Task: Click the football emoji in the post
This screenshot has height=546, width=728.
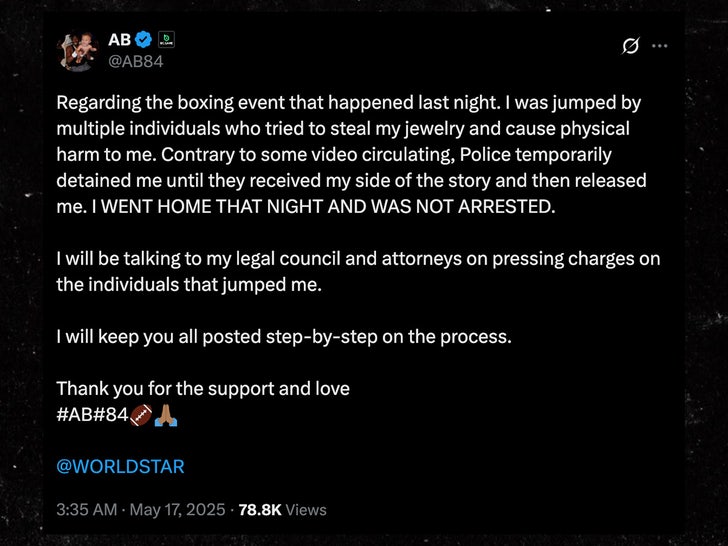Action: point(142,416)
